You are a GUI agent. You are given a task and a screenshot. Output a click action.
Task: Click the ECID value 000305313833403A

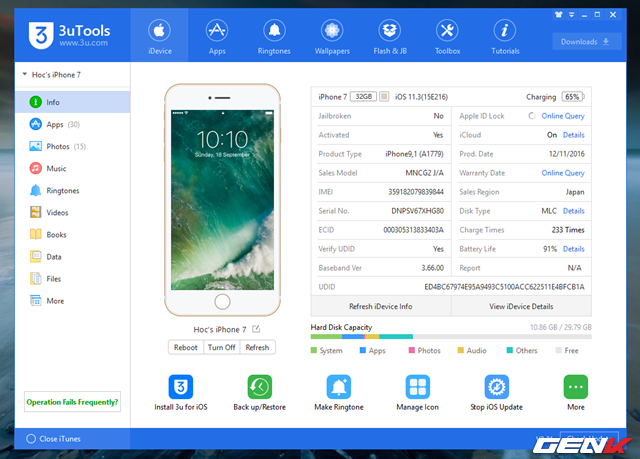[413, 230]
